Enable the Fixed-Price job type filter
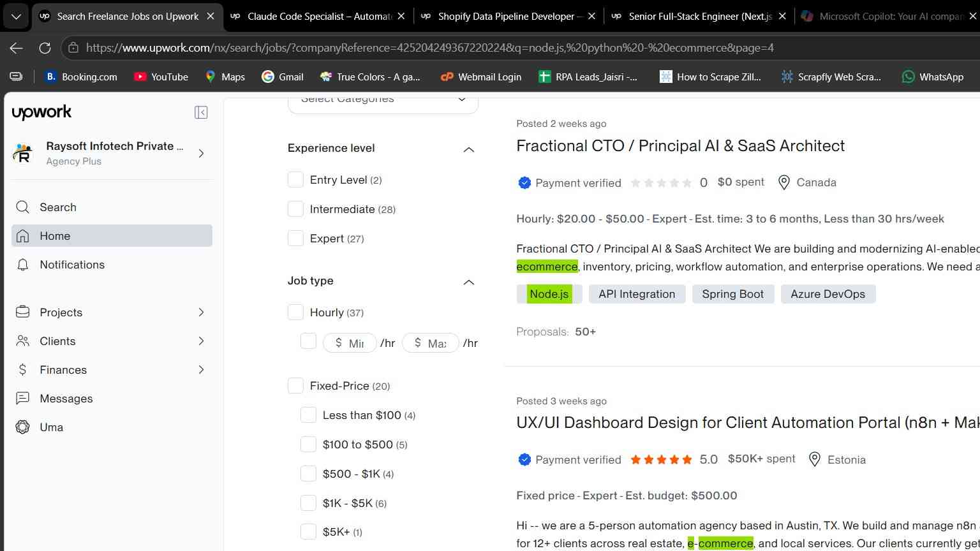 click(295, 386)
